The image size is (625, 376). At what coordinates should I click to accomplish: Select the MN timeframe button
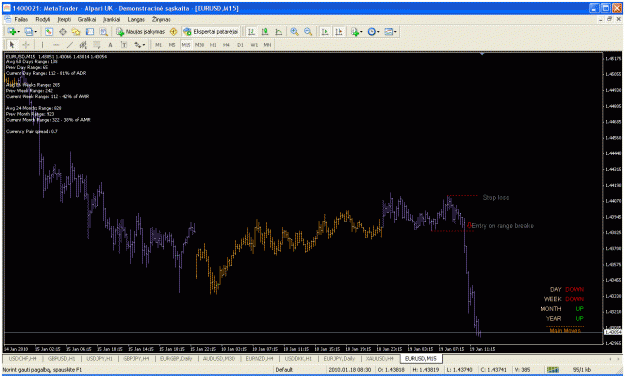[267, 45]
